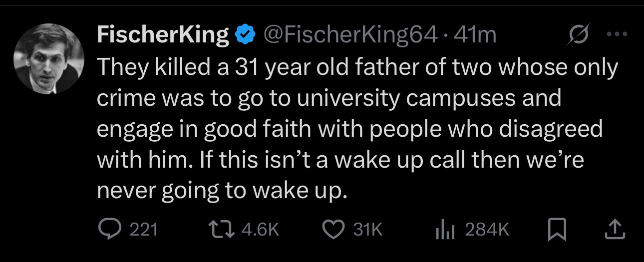Click the tweet line starting "They killed"

[357, 67]
